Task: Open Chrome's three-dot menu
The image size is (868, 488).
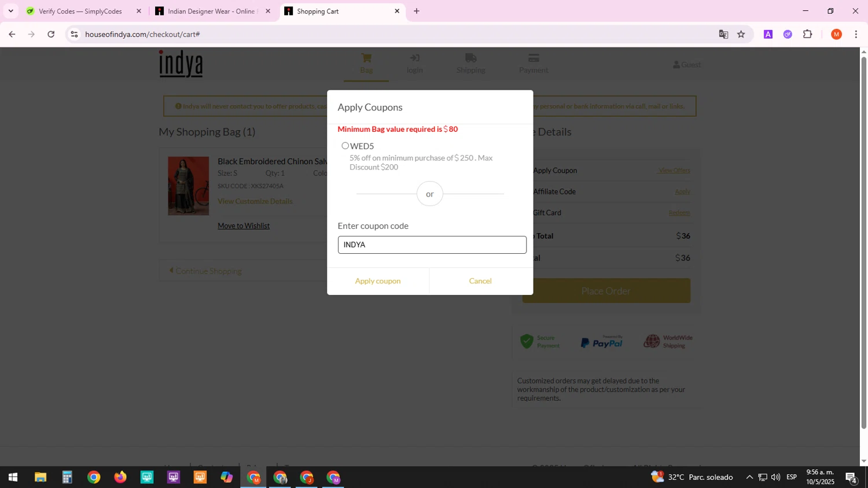Action: 856,34
